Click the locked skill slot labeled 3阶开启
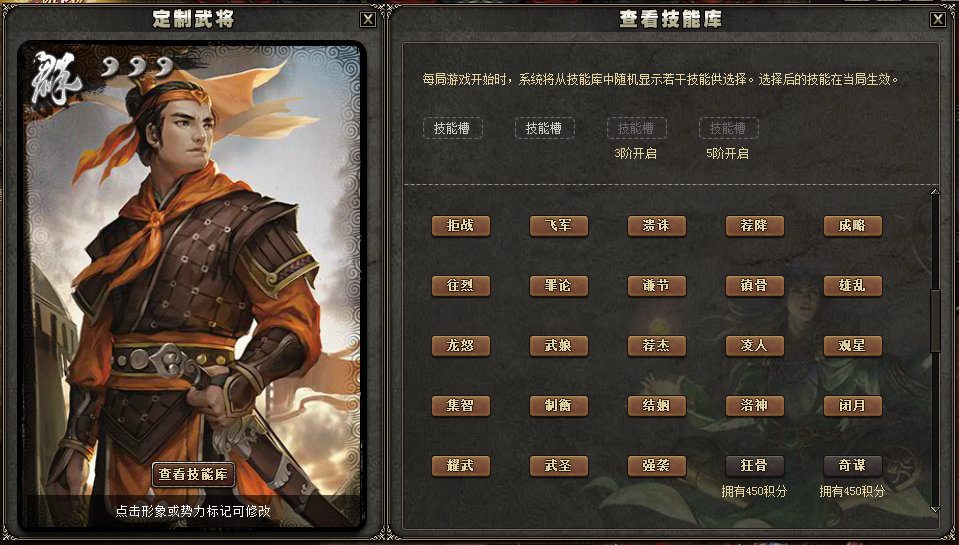This screenshot has width=959, height=545. pos(636,128)
